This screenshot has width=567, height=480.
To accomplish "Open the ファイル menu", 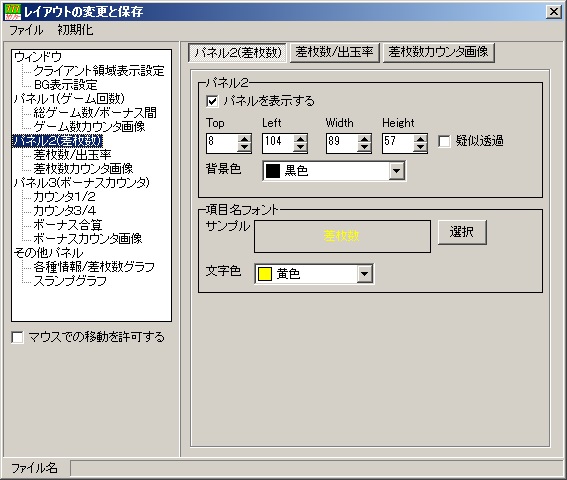I will click(x=26, y=30).
